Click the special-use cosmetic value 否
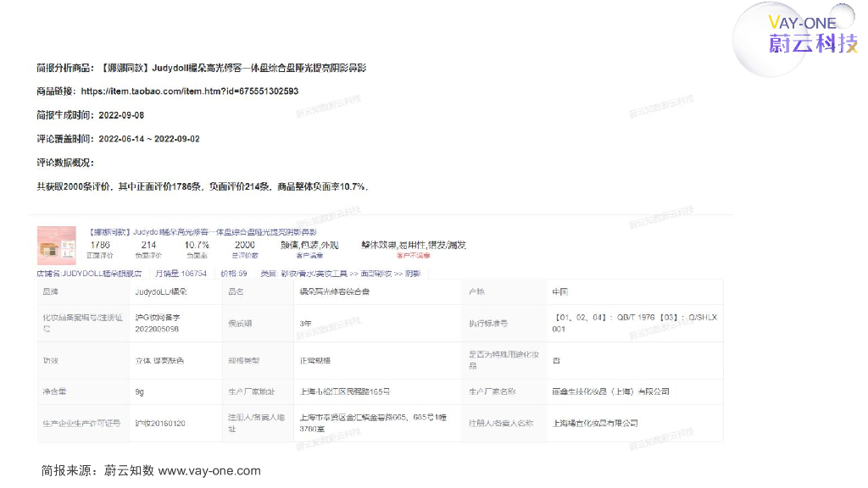 click(634, 360)
